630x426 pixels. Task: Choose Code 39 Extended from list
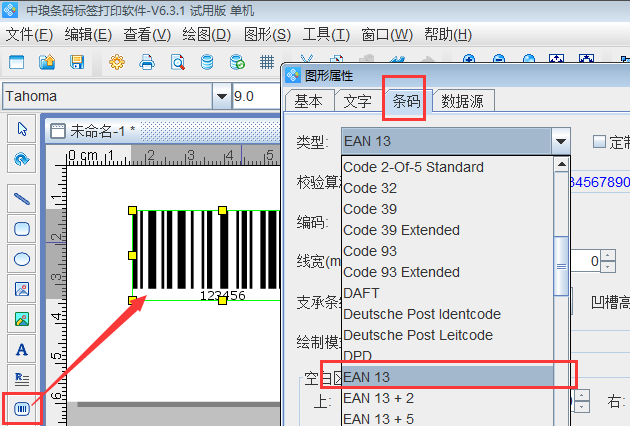pyautogui.click(x=401, y=230)
